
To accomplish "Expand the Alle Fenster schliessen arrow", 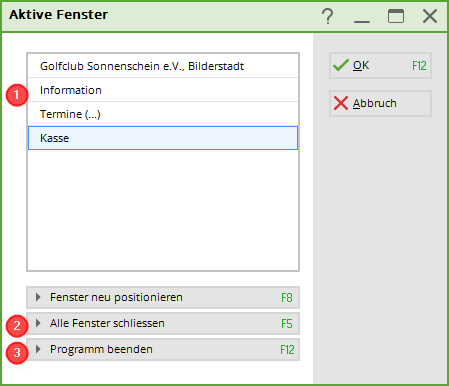I will 38,323.
